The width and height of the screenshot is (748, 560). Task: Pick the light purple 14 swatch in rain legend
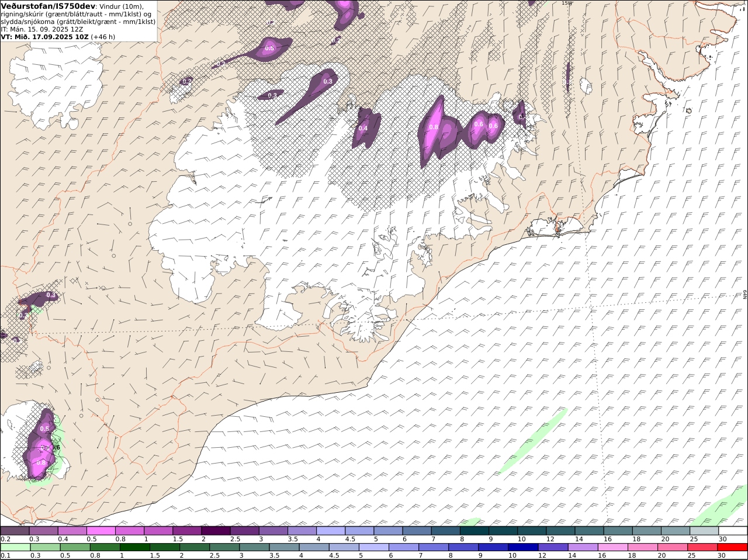pyautogui.click(x=583, y=548)
